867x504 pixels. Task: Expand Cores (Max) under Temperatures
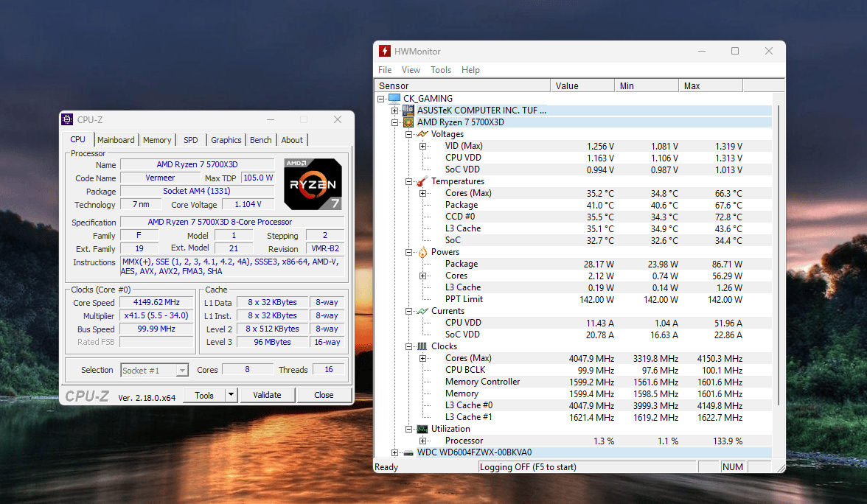coord(423,193)
